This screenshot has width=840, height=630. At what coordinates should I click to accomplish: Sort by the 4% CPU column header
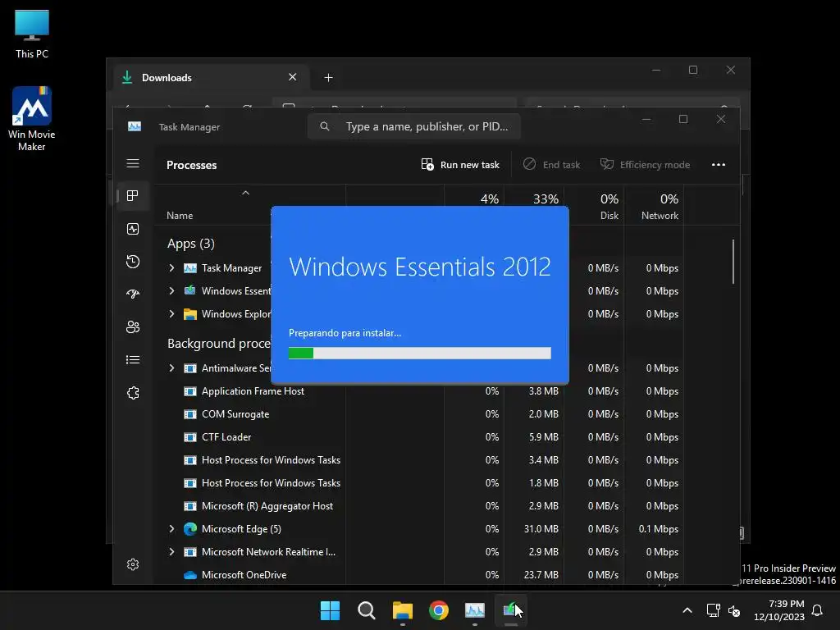click(489, 199)
